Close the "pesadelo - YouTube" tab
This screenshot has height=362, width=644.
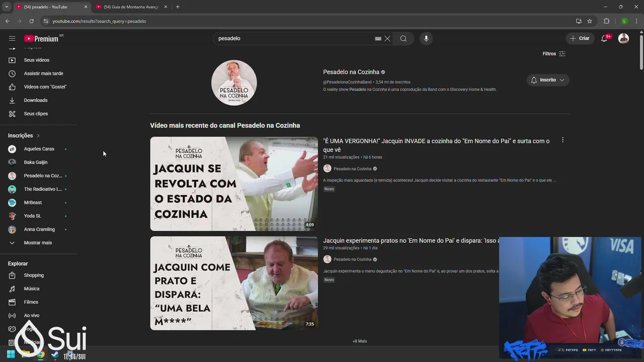pos(86,7)
